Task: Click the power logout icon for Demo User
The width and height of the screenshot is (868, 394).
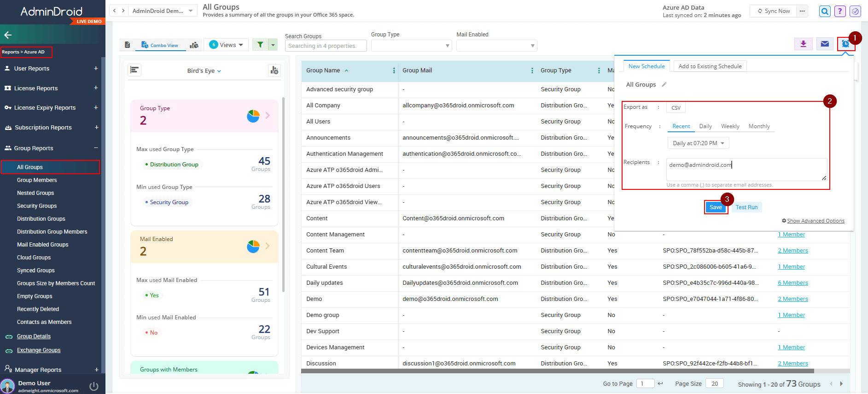Action: pos(94,386)
